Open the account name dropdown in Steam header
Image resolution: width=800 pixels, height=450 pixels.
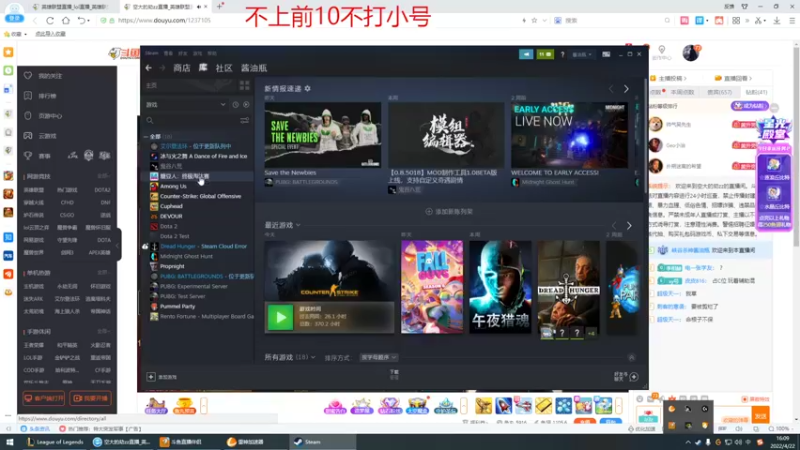[582, 54]
